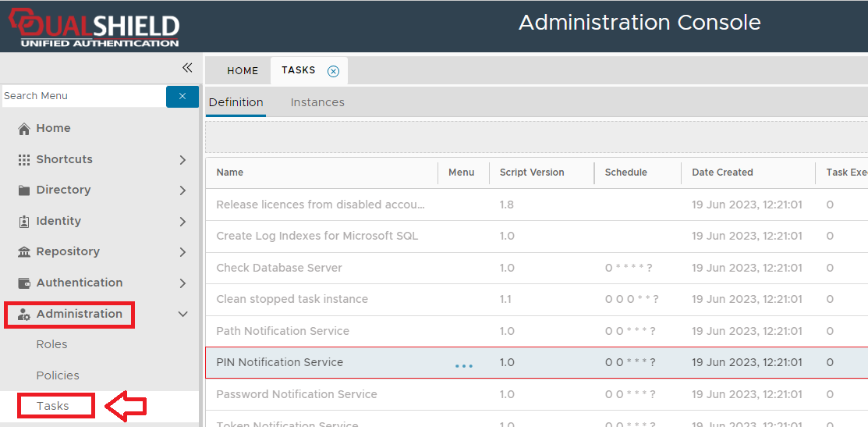Open the Roles menu item
Viewport: 868px width, 427px height.
point(52,344)
